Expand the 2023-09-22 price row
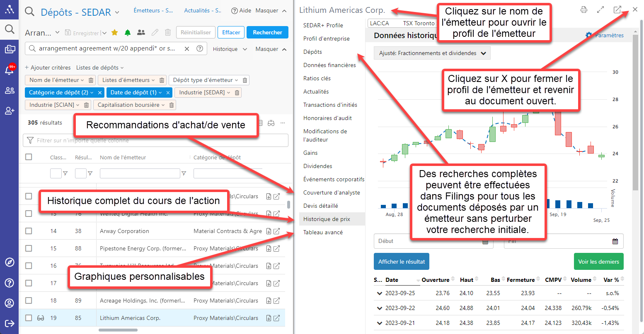The height and width of the screenshot is (334, 644). pos(379,308)
